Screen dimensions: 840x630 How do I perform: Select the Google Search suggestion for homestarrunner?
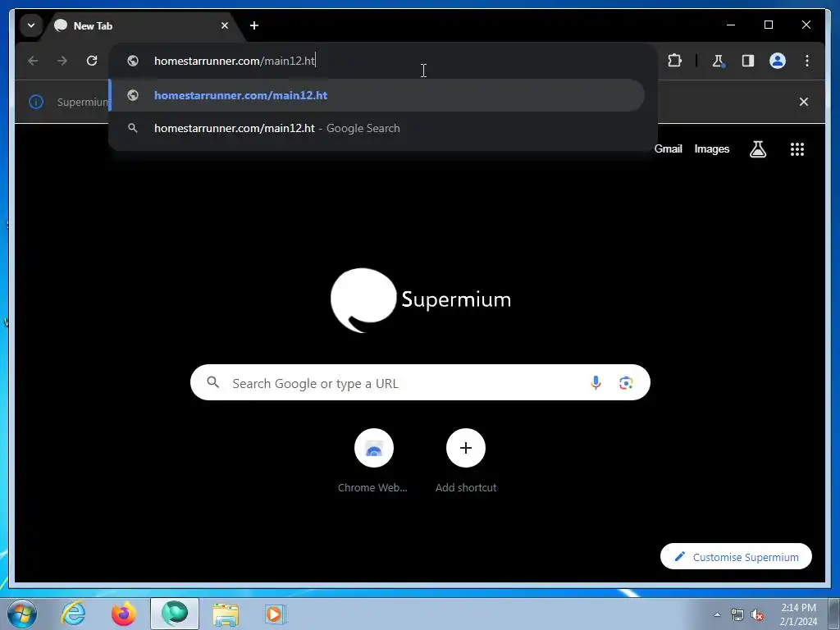tap(377, 128)
